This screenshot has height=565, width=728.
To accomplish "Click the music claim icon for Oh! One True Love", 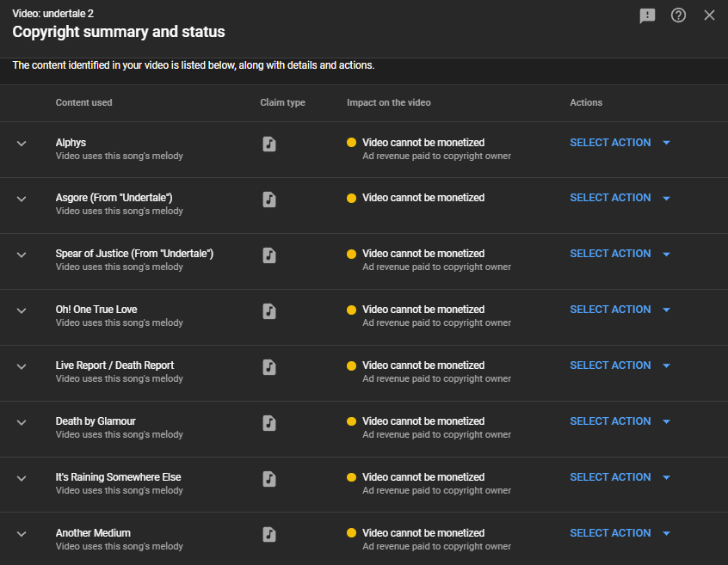I will 269,310.
